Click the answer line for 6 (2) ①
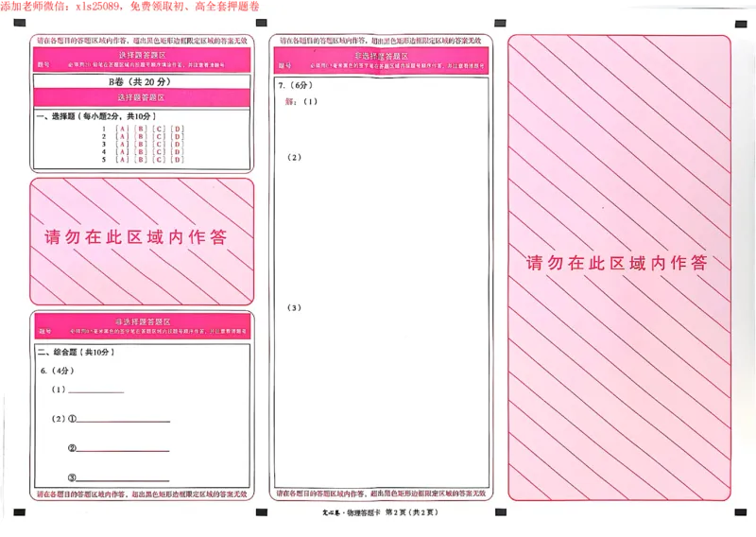The image size is (756, 537). click(123, 420)
